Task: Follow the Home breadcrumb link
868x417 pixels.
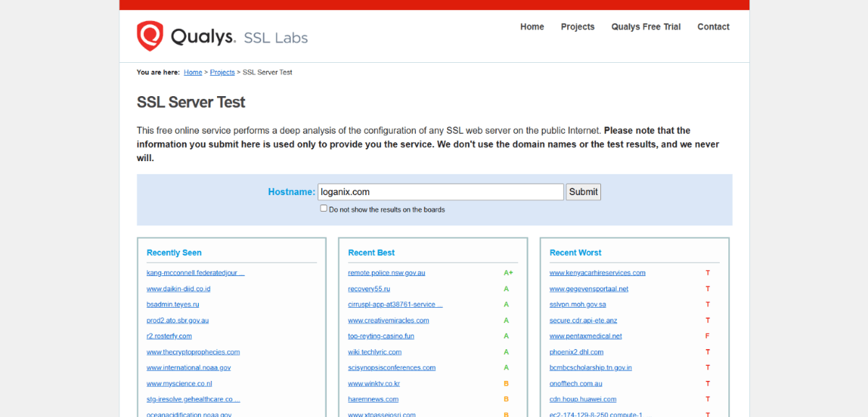Action: pyautogui.click(x=193, y=72)
